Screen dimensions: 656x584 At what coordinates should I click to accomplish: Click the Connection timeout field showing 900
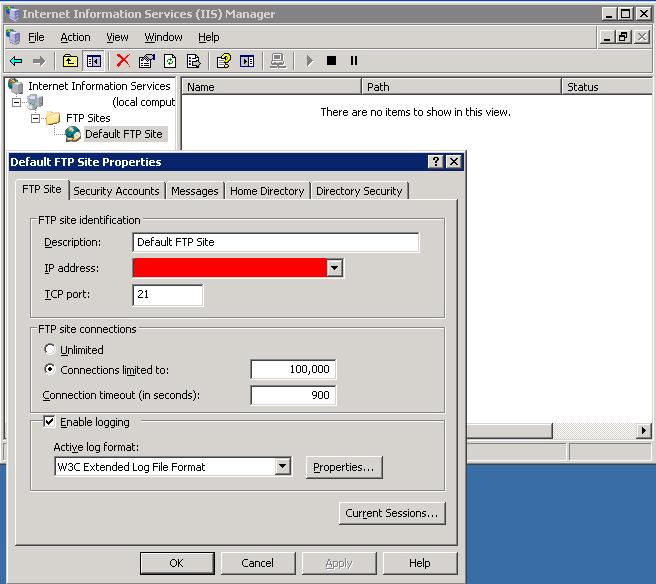(293, 395)
